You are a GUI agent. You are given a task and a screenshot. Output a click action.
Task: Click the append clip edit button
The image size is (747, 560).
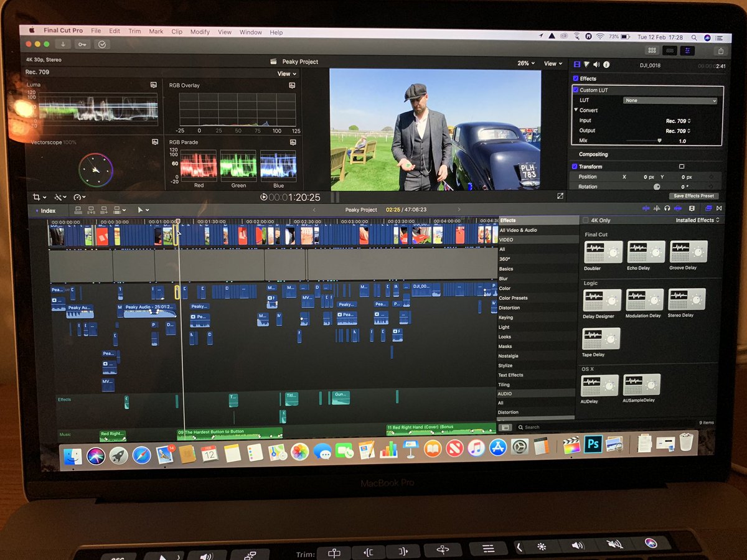[105, 210]
